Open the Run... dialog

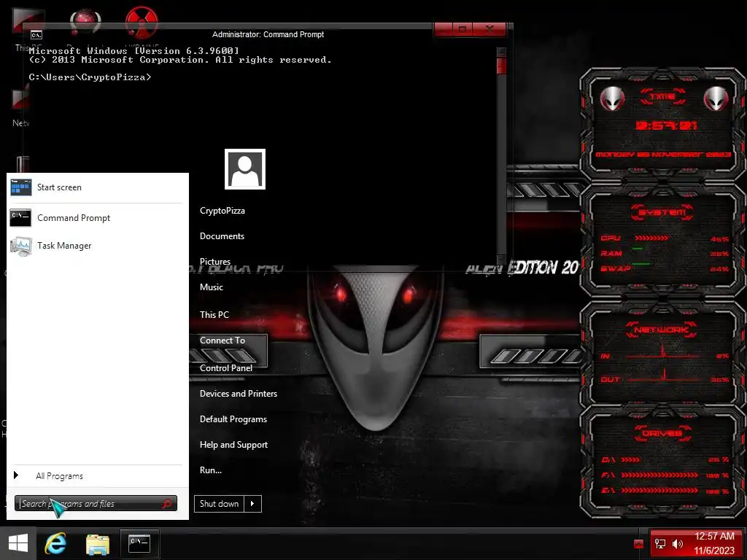tap(211, 470)
